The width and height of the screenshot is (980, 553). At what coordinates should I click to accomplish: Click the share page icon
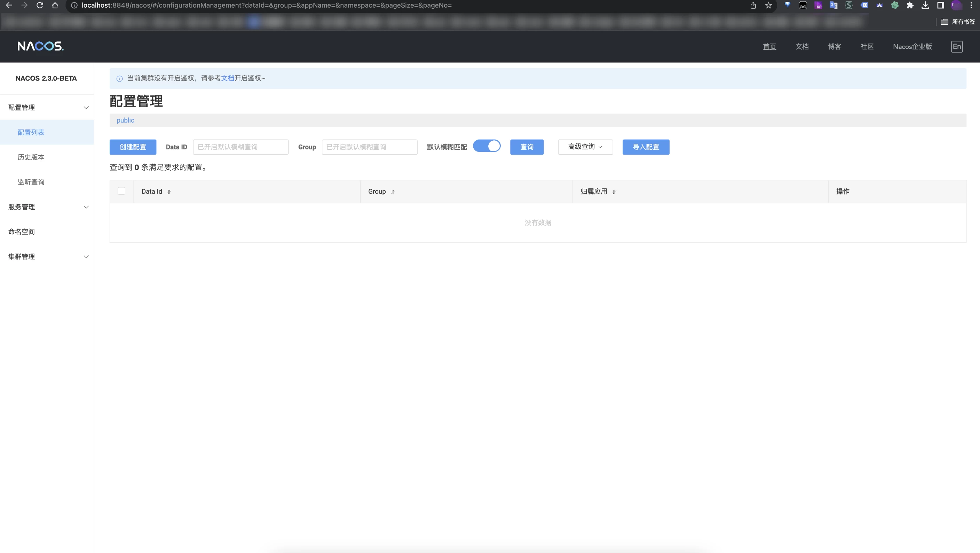[753, 5]
